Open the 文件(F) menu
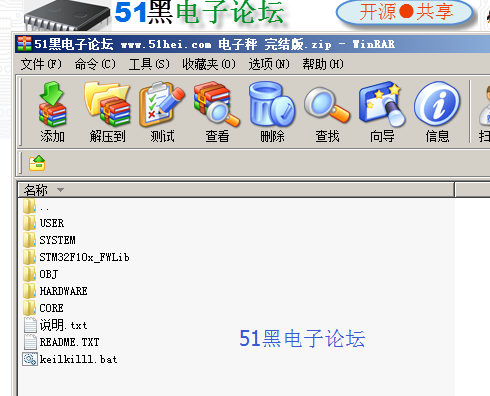 pyautogui.click(x=41, y=64)
